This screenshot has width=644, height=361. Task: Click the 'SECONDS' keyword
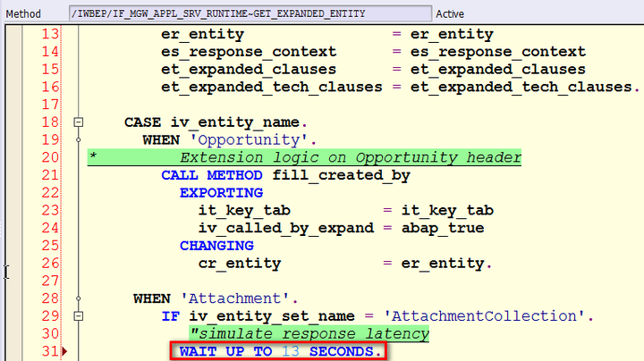pos(342,351)
